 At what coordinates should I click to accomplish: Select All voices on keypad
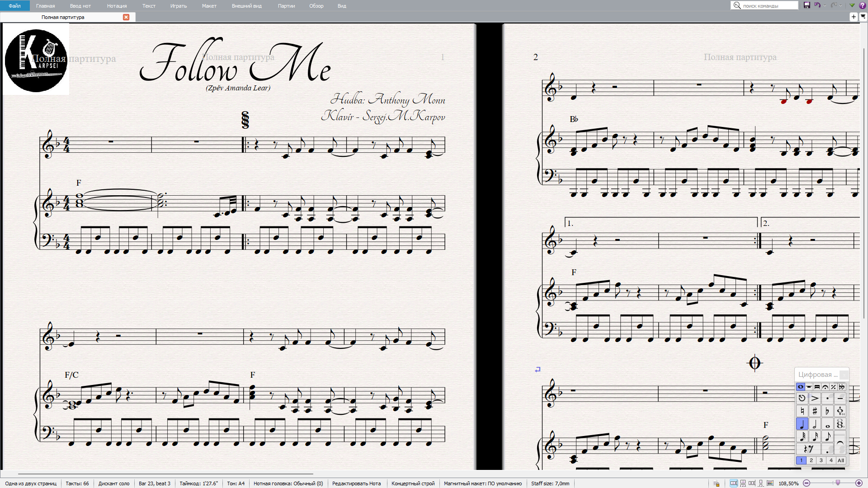point(840,460)
